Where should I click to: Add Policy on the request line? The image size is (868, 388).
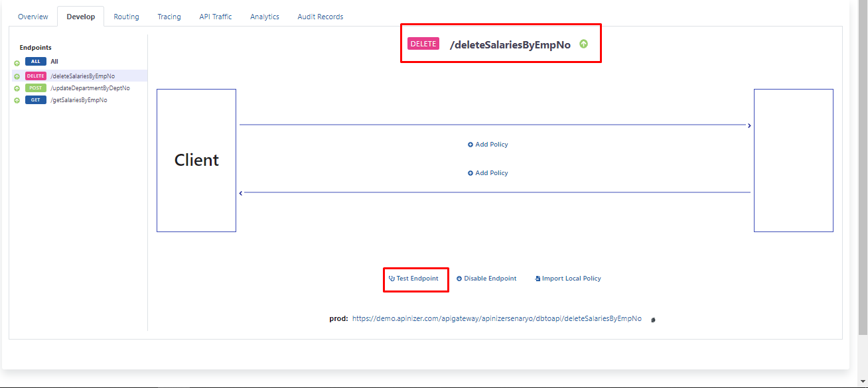[488, 145]
